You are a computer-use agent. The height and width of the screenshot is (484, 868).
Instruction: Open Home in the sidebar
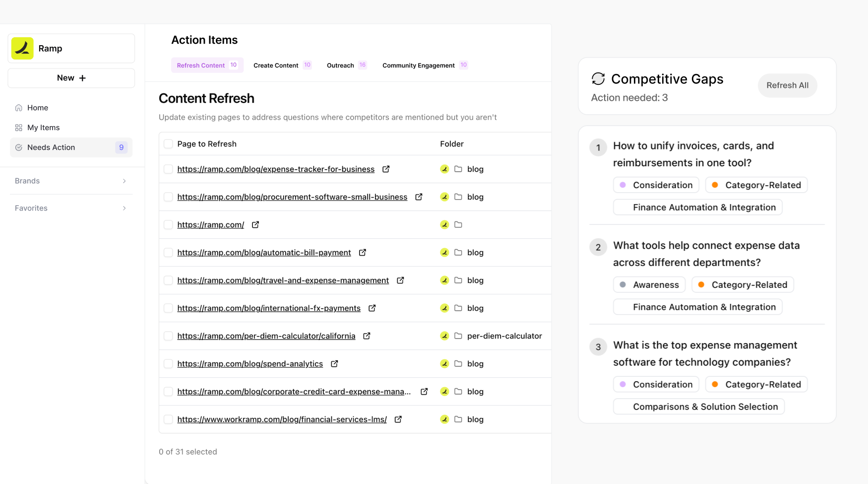click(x=71, y=108)
